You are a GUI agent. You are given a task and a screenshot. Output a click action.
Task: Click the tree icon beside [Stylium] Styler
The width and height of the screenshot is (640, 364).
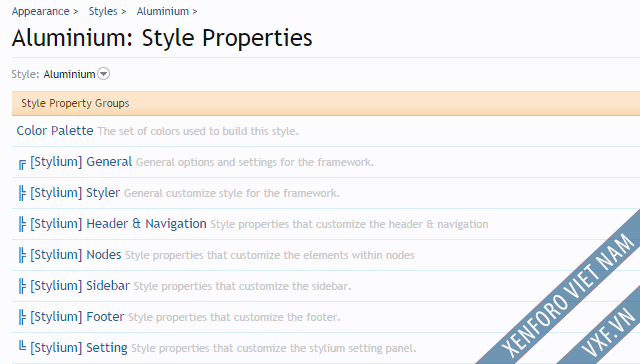click(22, 193)
